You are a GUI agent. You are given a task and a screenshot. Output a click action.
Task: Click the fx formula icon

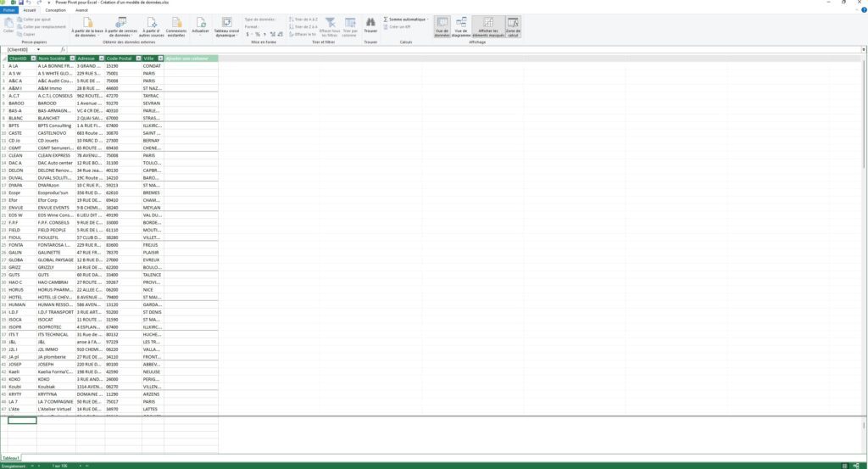click(63, 50)
